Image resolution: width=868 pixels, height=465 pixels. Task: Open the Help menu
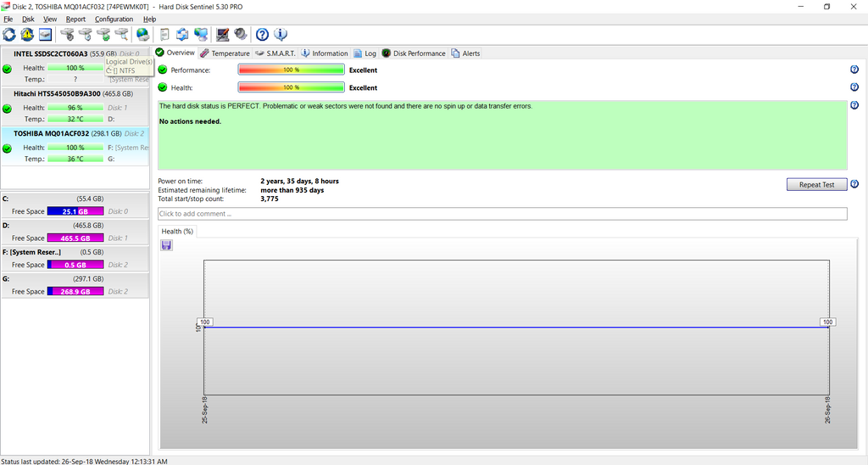149,19
